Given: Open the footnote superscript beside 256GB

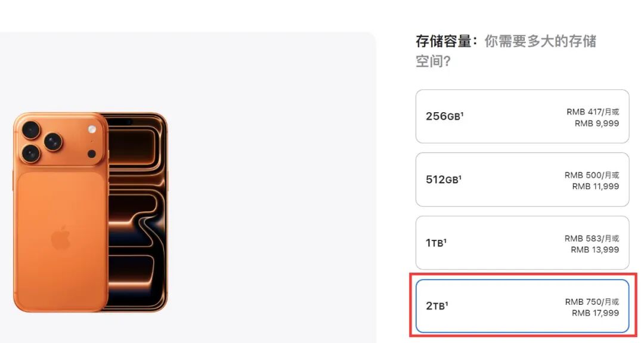Looking at the screenshot, I should coord(462,114).
